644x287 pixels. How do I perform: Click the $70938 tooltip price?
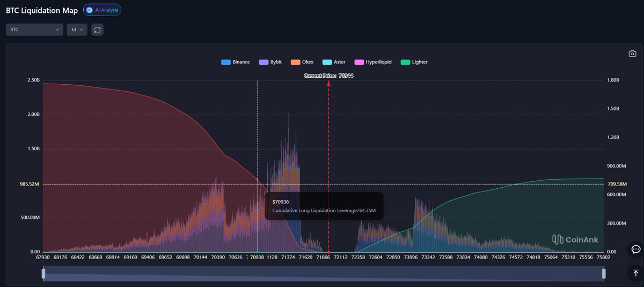(x=281, y=202)
